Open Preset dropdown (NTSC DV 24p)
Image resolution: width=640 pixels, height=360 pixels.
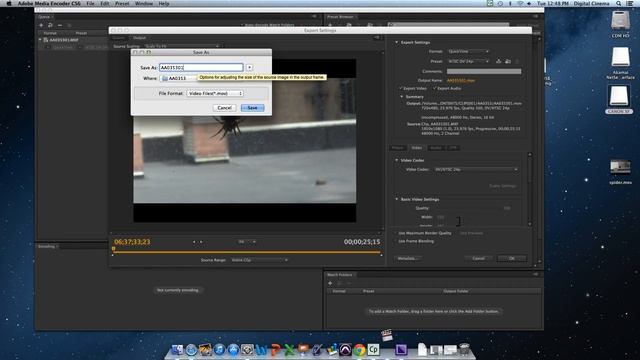(468, 61)
